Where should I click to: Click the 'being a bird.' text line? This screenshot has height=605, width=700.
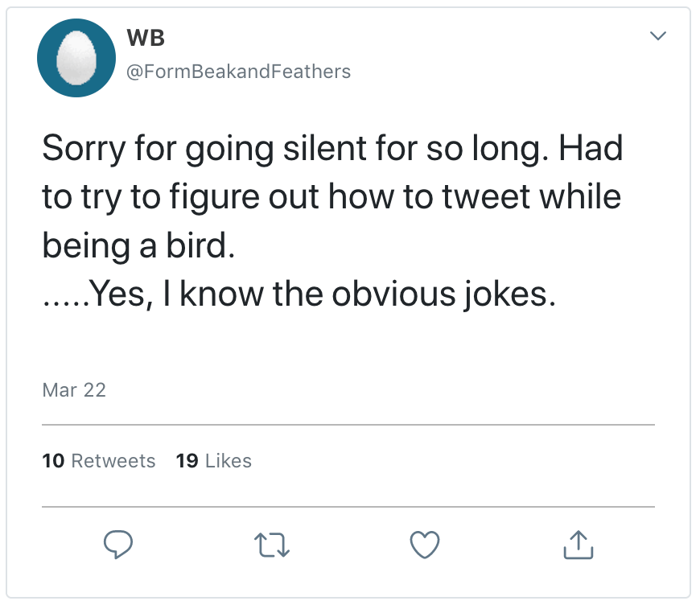pos(138,246)
